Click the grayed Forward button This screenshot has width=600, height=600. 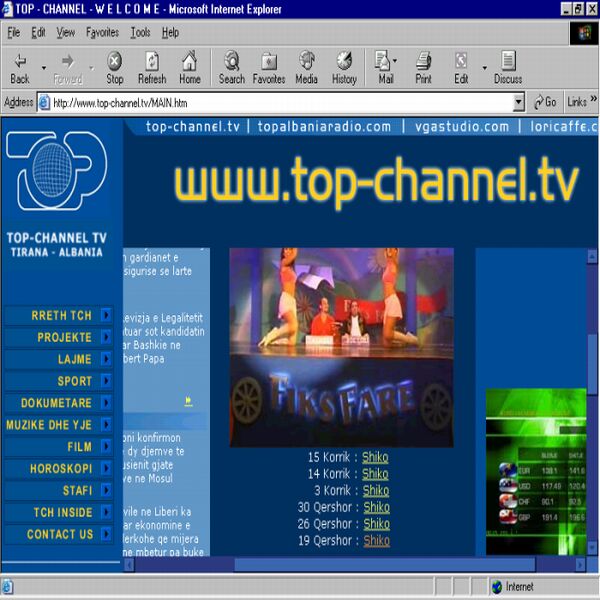(68, 68)
